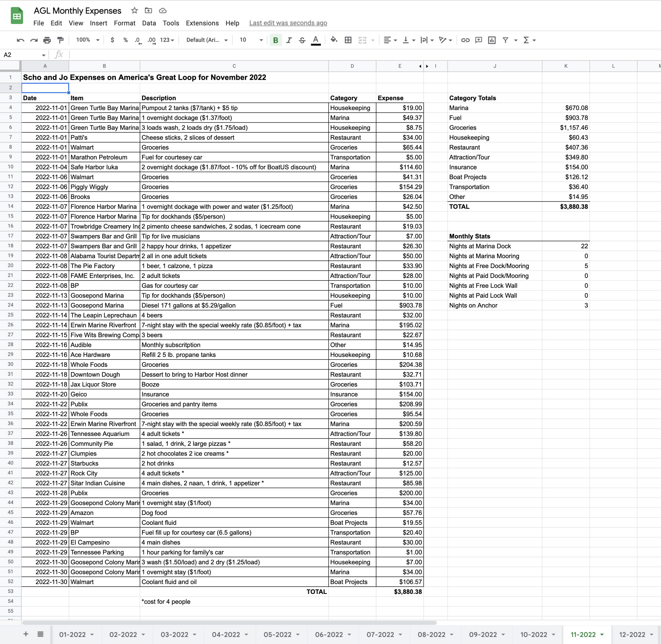This screenshot has height=644, width=661.
Task: Click the Print icon
Action: [x=47, y=40]
